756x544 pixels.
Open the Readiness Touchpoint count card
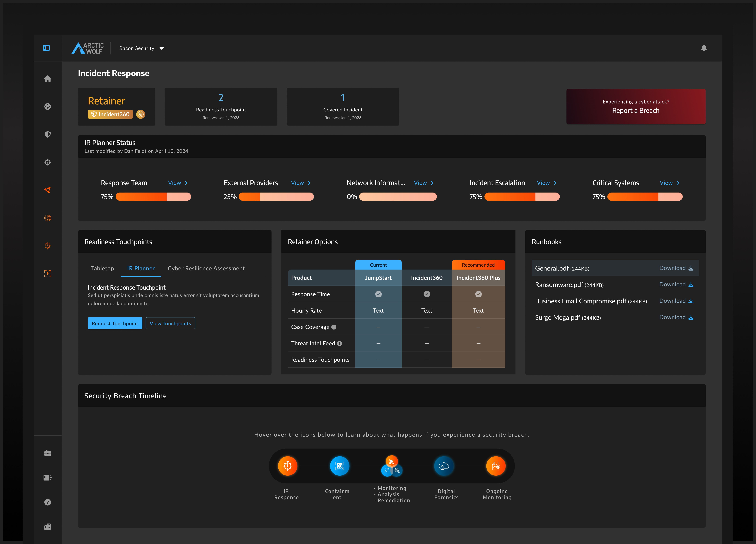221,107
